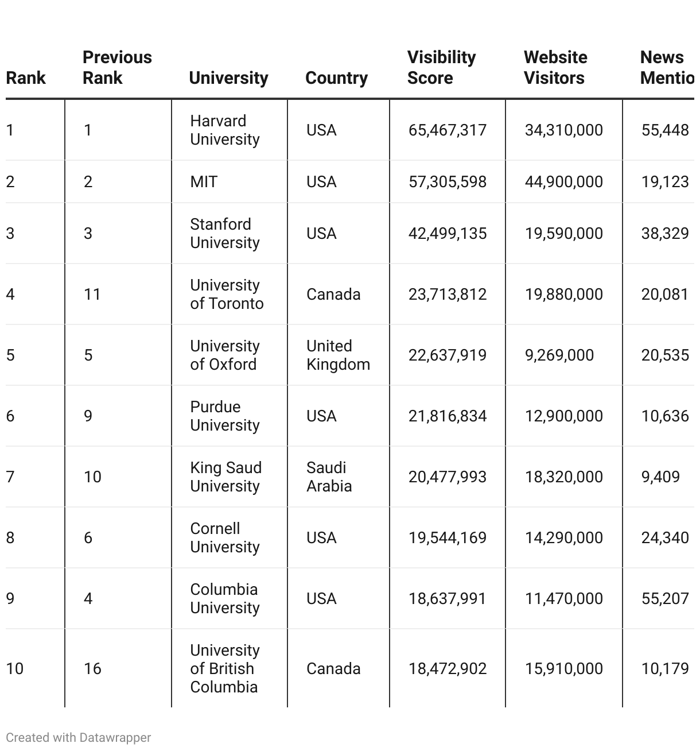Select the Harvard University cell
Image resolution: width=700 pixels, height=751 pixels.
pos(225,130)
